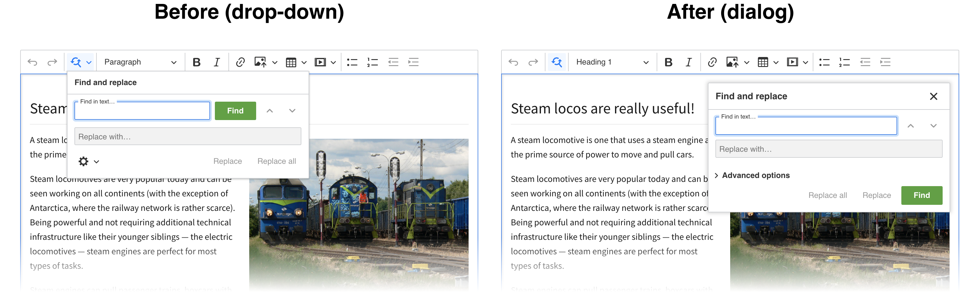Insert a link
980x292 pixels.
[x=240, y=62]
